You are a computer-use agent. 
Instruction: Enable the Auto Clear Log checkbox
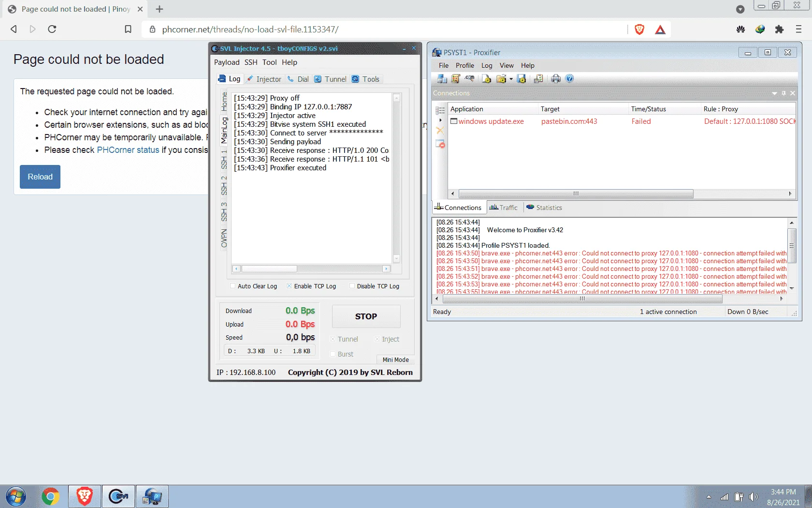pos(233,286)
